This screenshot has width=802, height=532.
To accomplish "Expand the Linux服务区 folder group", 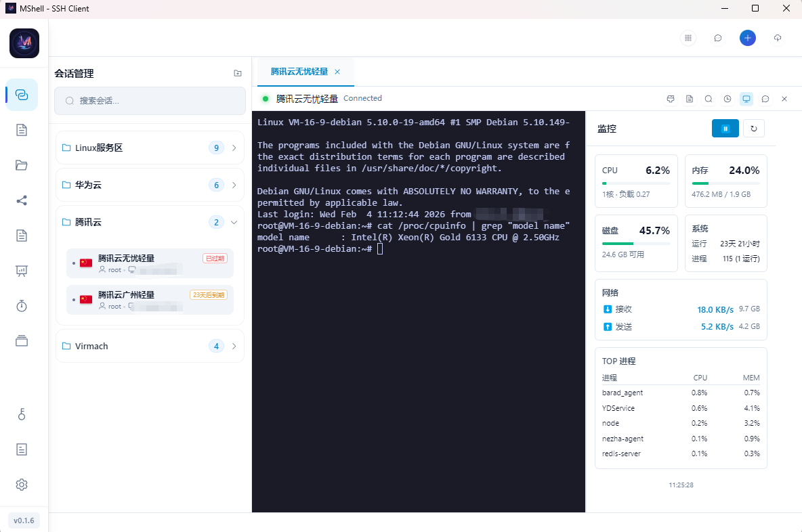I will tap(150, 148).
